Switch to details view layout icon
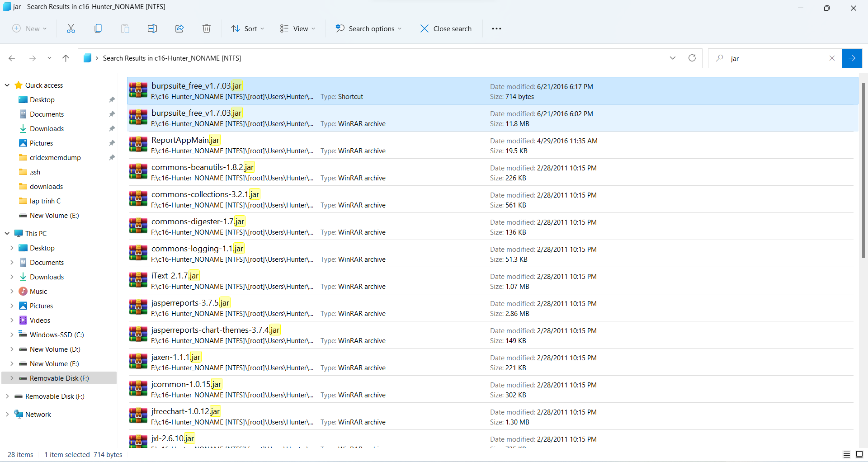This screenshot has width=868, height=462. [847, 454]
